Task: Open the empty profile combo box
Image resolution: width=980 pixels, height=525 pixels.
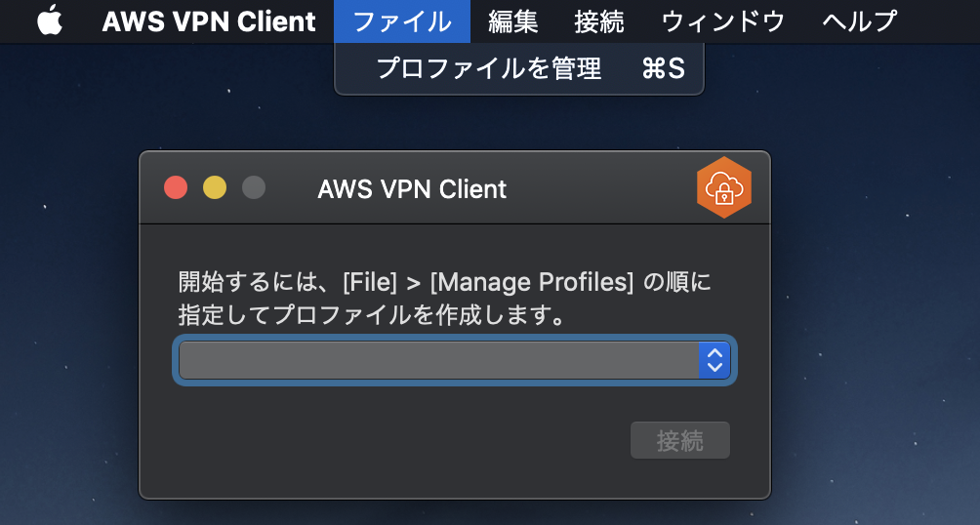Action: click(x=455, y=360)
